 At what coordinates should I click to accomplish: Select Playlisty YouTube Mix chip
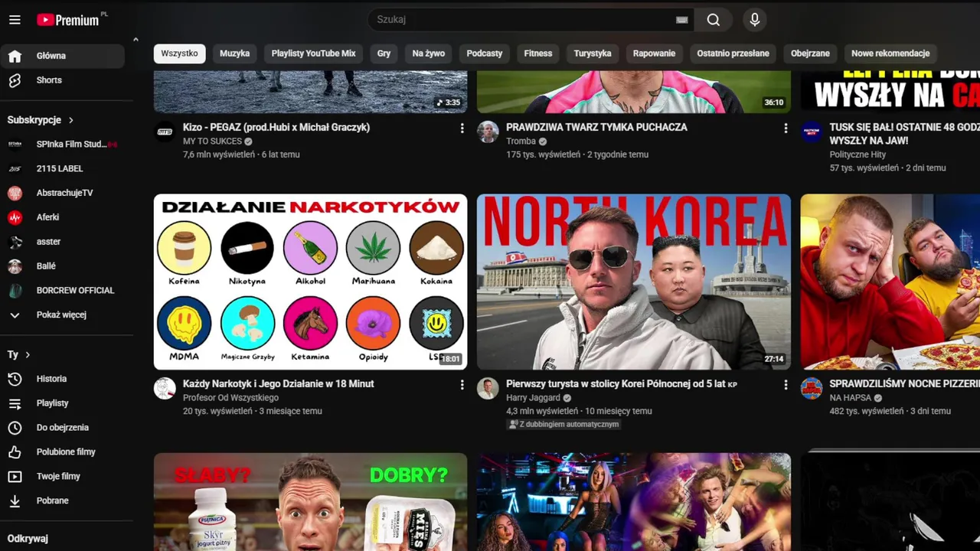click(313, 54)
